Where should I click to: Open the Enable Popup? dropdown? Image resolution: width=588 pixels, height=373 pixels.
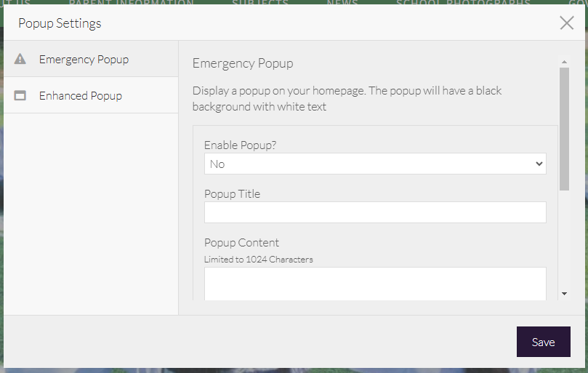tap(374, 164)
